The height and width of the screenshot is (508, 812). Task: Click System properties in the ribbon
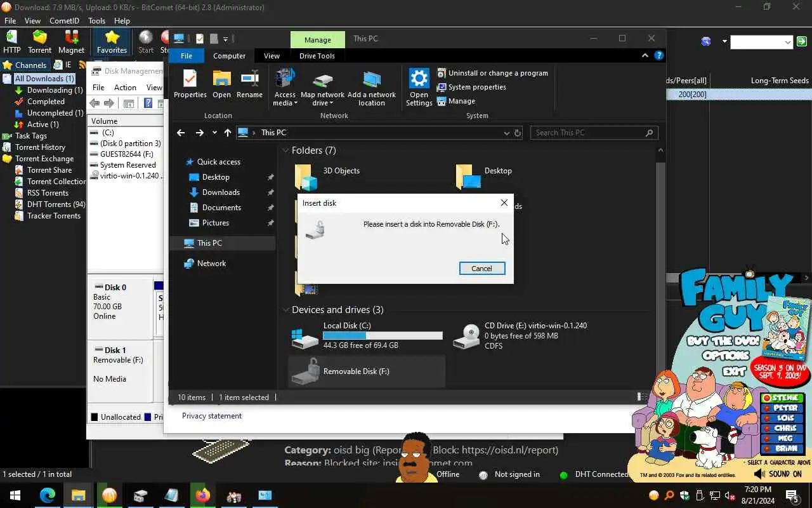click(x=471, y=87)
